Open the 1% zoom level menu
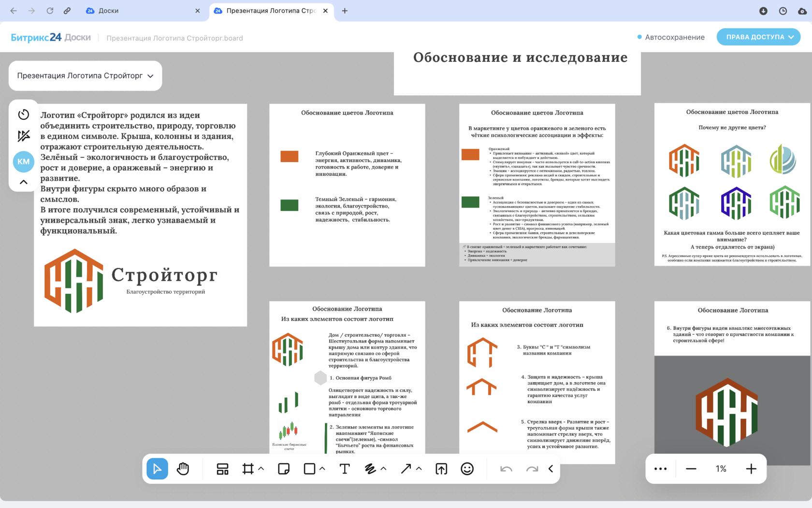The width and height of the screenshot is (812, 508). (x=721, y=469)
